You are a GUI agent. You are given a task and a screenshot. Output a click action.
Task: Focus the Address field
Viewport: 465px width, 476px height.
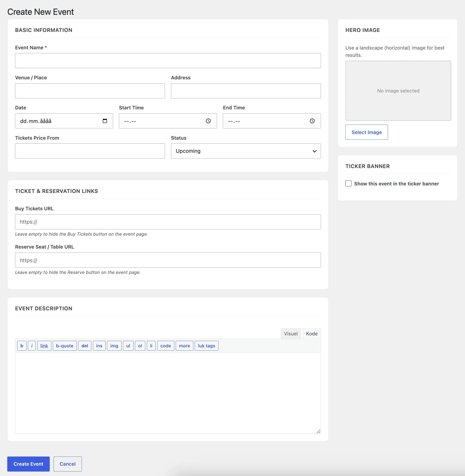(x=246, y=91)
